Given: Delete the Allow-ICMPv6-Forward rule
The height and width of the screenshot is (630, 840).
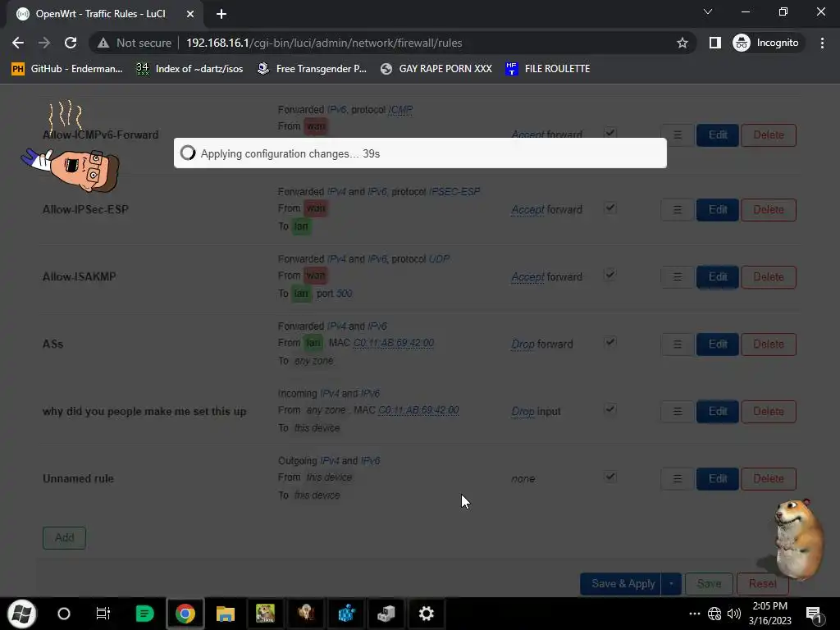Looking at the screenshot, I should 768,135.
